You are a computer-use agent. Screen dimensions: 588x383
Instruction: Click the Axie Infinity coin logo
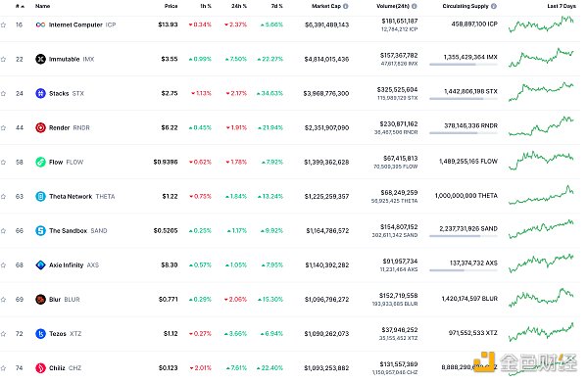click(x=40, y=264)
